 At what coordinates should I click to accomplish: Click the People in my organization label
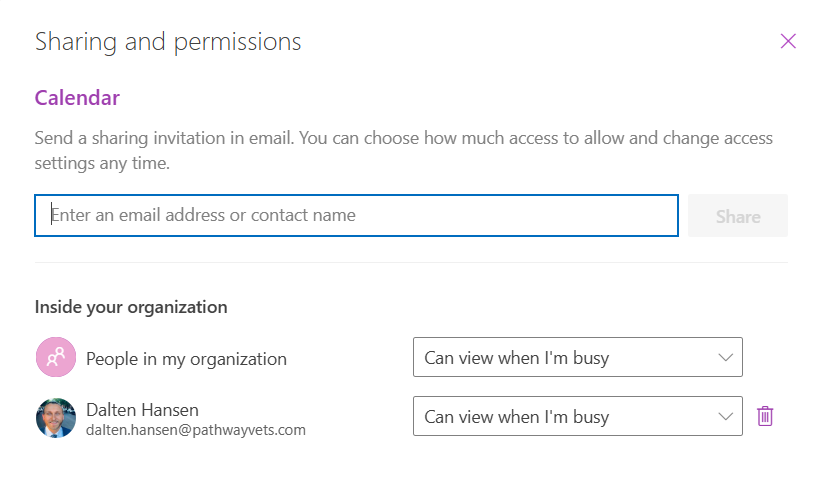(x=186, y=359)
